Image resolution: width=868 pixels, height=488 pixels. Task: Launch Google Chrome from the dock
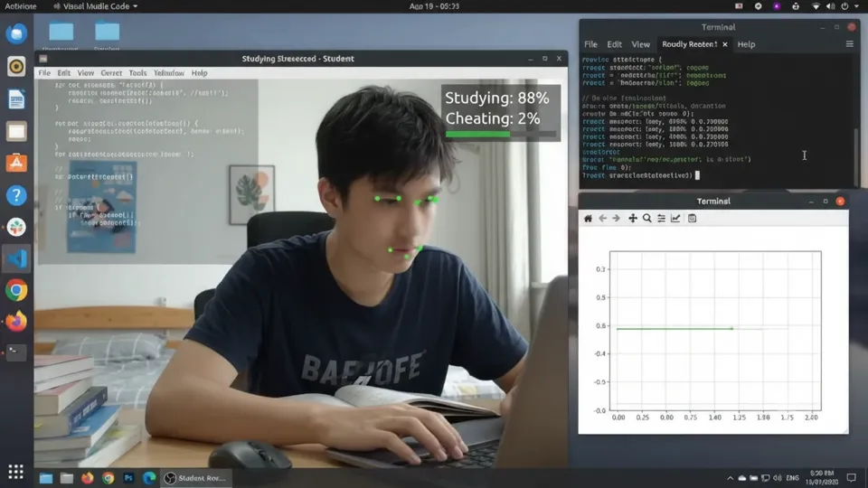click(16, 290)
